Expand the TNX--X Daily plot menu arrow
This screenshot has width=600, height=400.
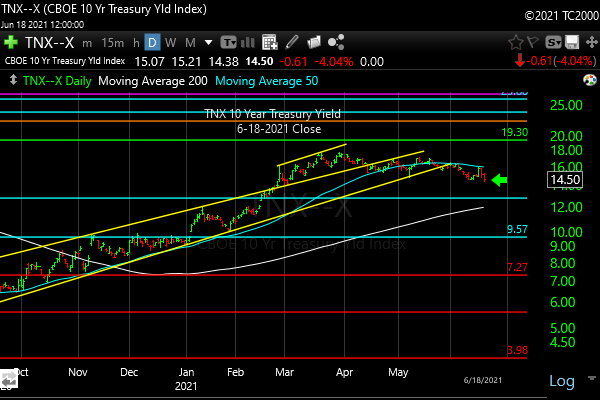click(x=11, y=79)
